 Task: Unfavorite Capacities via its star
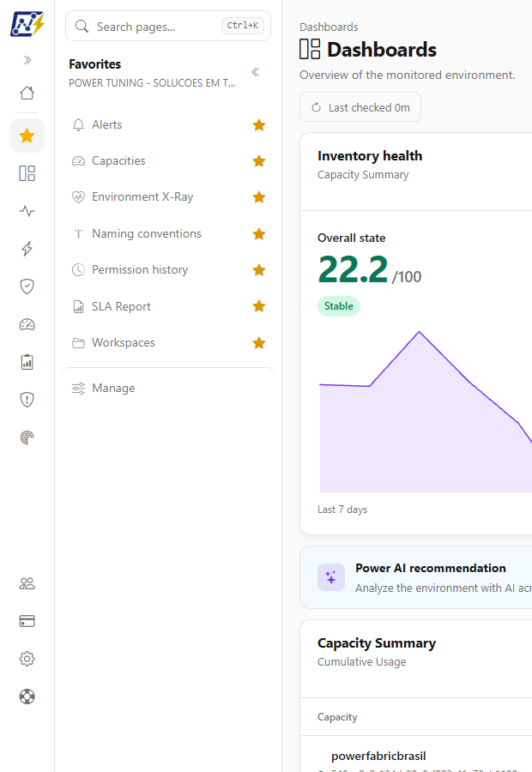coord(259,161)
